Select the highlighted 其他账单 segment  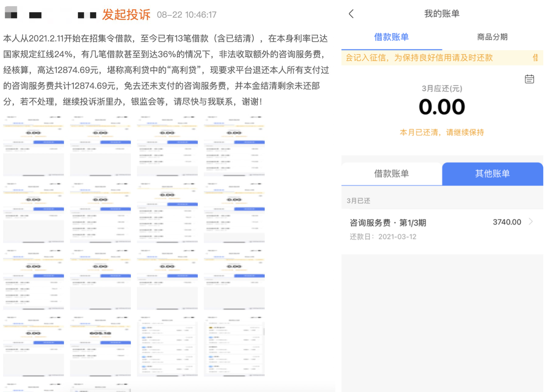coord(492,174)
